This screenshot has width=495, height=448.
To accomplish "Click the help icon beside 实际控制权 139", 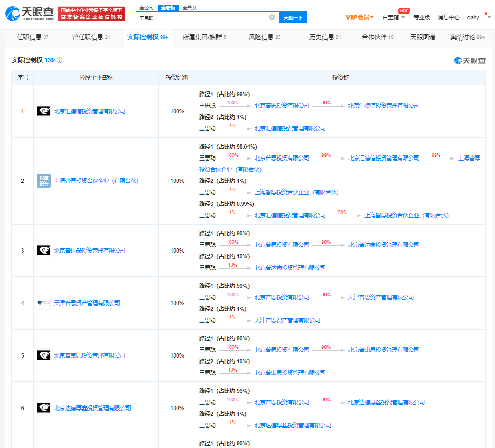I will [59, 60].
